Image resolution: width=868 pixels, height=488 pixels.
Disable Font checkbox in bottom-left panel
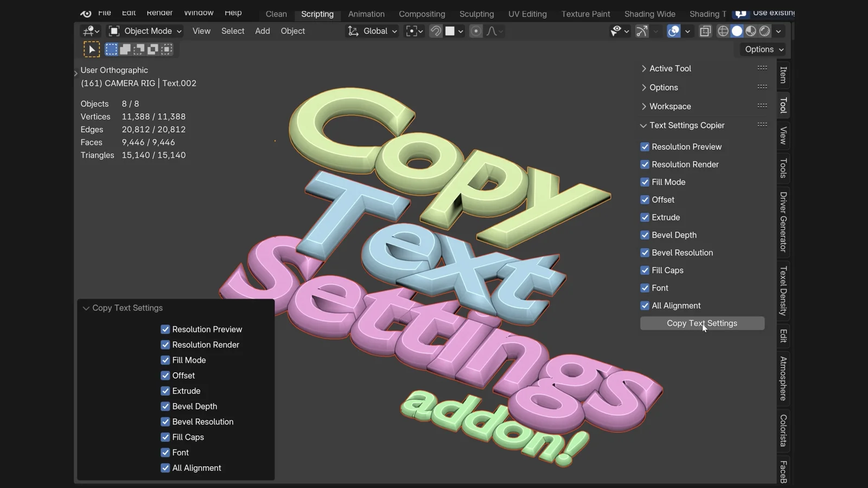coord(165,453)
